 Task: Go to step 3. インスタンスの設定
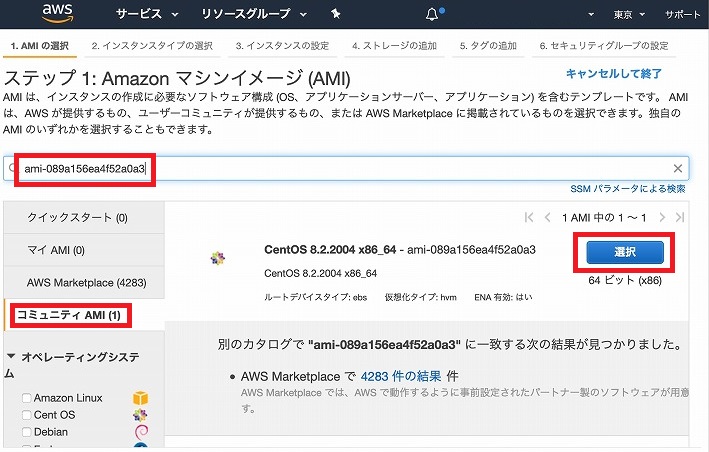click(282, 46)
